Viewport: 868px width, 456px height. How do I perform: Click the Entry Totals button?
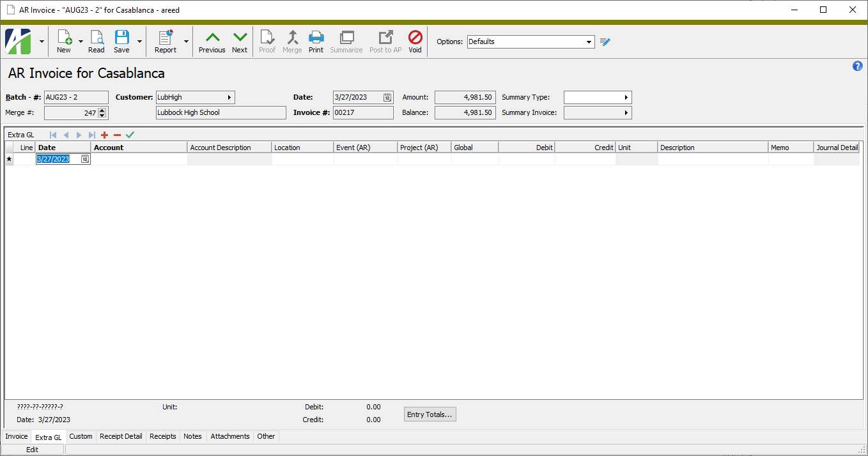tap(430, 414)
